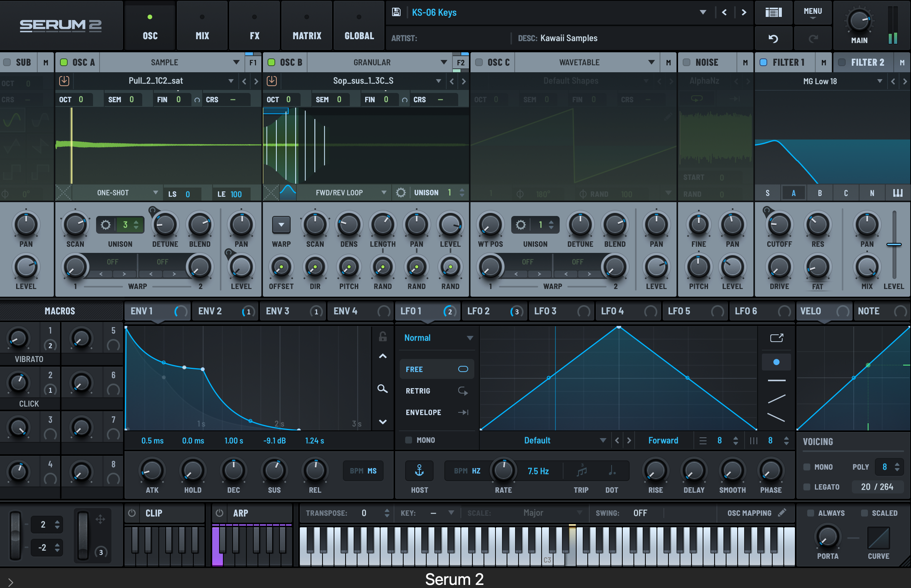Click the C3 key on keyboard

click(547, 553)
